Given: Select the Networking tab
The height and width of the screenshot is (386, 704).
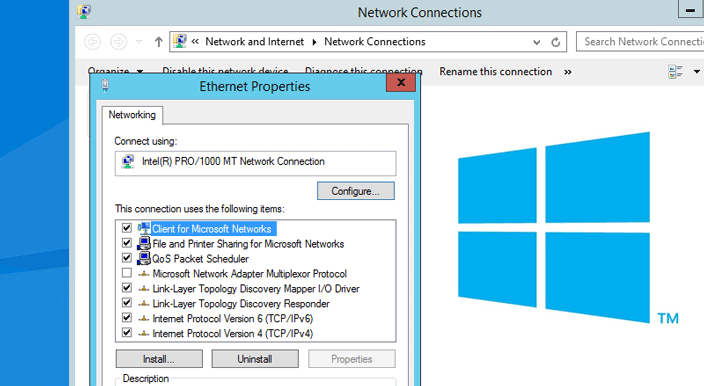Looking at the screenshot, I should [x=132, y=115].
